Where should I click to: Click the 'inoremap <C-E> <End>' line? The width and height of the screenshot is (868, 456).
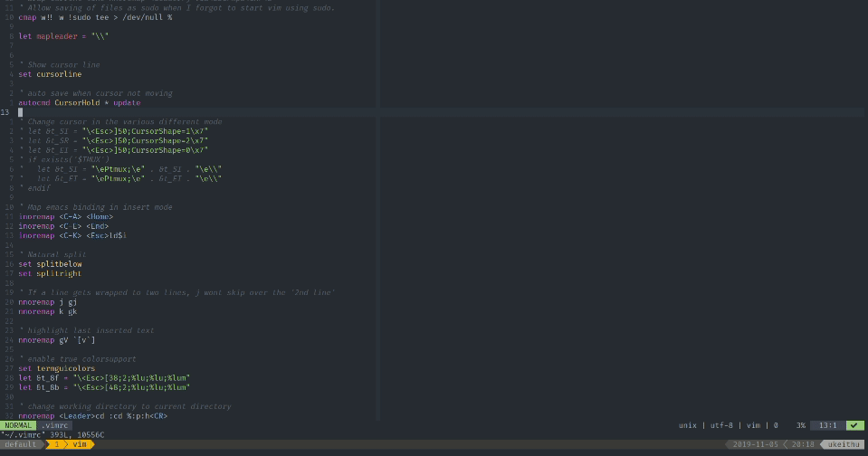[63, 226]
